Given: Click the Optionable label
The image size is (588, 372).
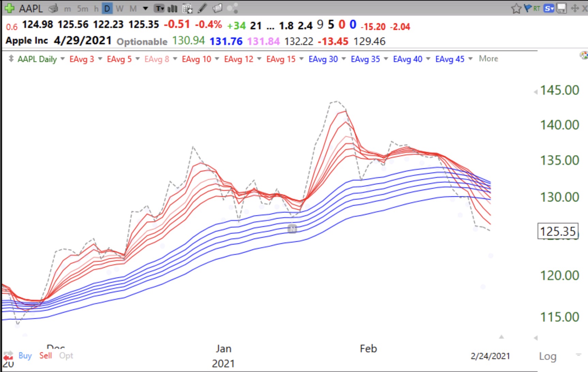Looking at the screenshot, I should pyautogui.click(x=142, y=42).
